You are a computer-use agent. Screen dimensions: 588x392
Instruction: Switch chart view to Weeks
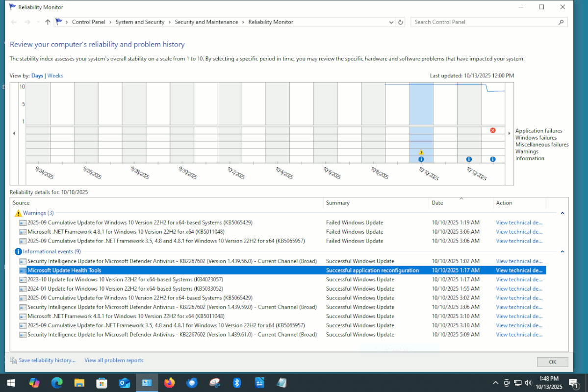pos(55,75)
